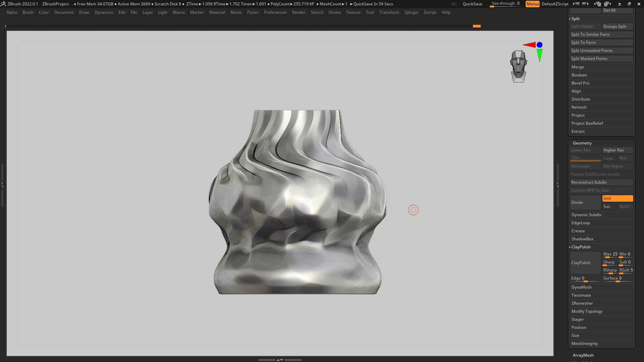Open the Material menu
This screenshot has width=644, height=362.
[x=217, y=12]
